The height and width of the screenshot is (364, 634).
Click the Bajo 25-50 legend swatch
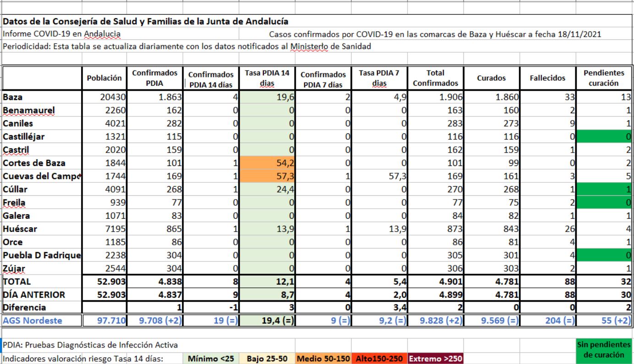coord(267,358)
